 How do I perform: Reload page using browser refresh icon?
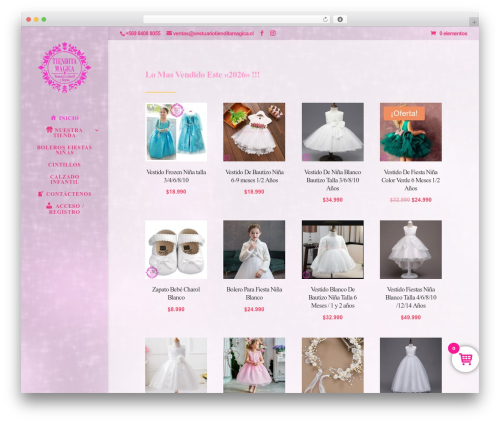[x=325, y=19]
